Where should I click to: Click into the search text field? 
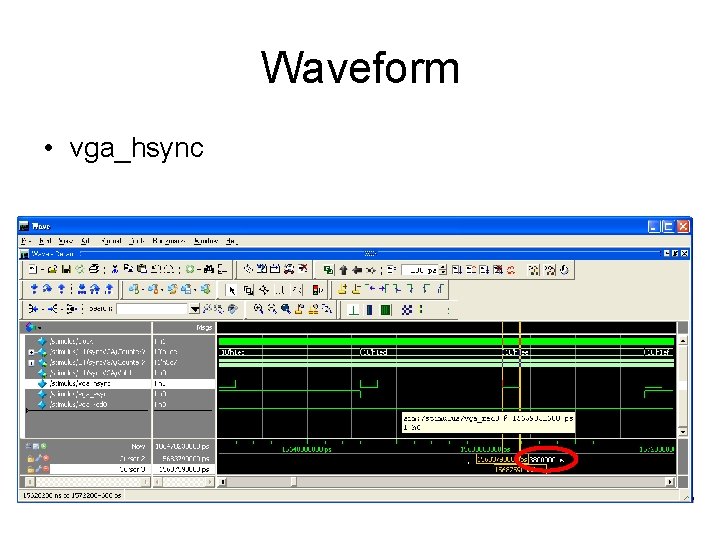click(152, 309)
